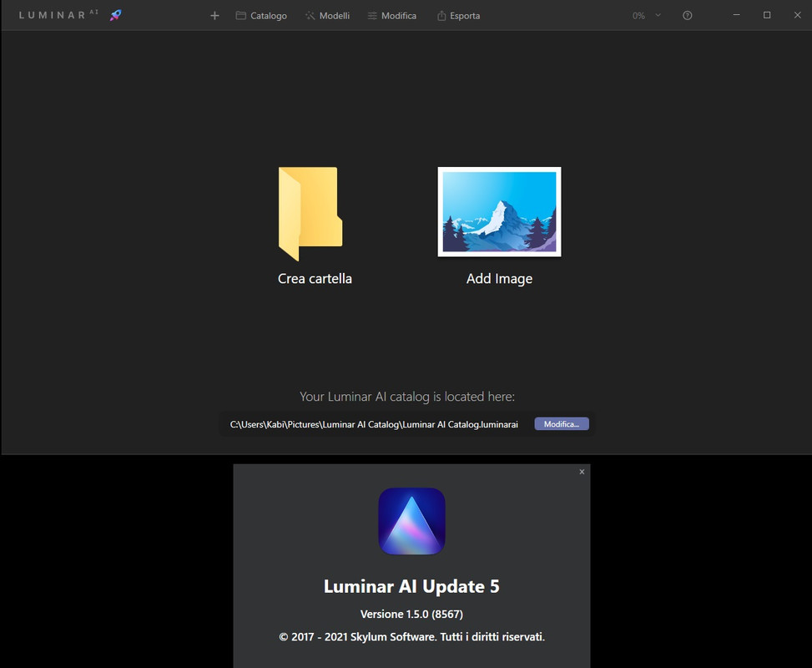
Task: Click the Luminar AI rocket icon
Action: point(115,16)
